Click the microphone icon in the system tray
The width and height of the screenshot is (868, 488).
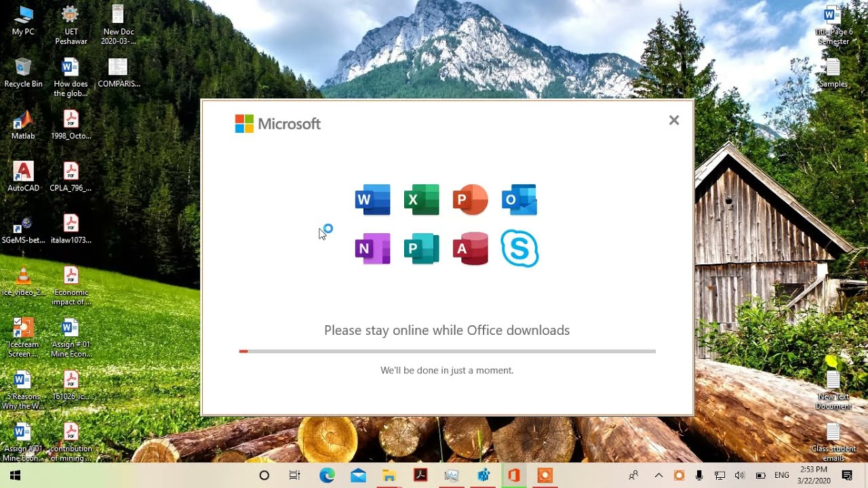[699, 475]
